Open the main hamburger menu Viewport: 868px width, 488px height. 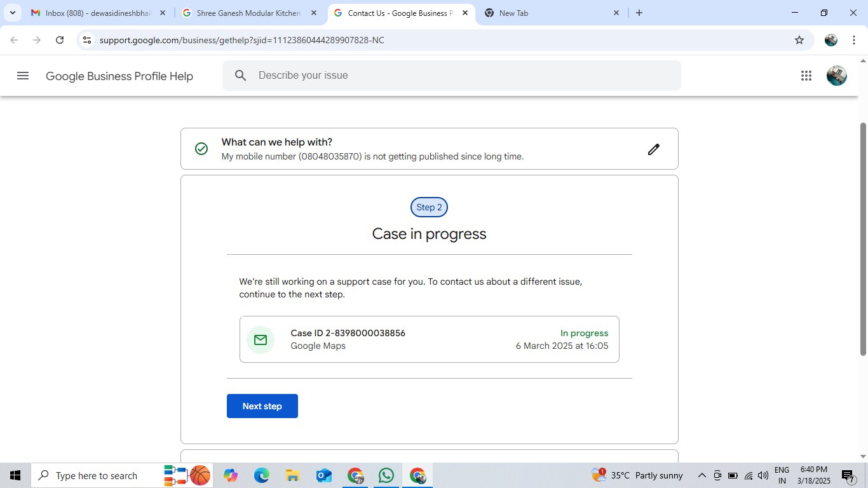pos(23,76)
